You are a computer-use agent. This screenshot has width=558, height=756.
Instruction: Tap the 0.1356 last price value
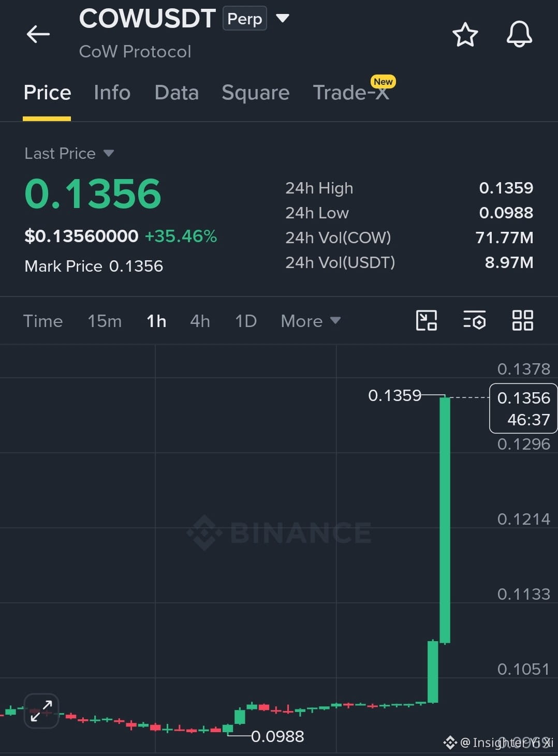click(93, 194)
